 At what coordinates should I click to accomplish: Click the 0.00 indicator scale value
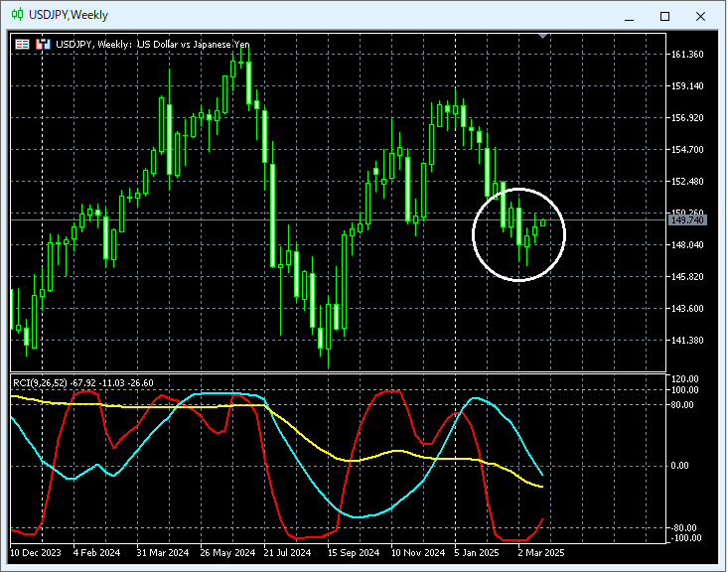[680, 466]
